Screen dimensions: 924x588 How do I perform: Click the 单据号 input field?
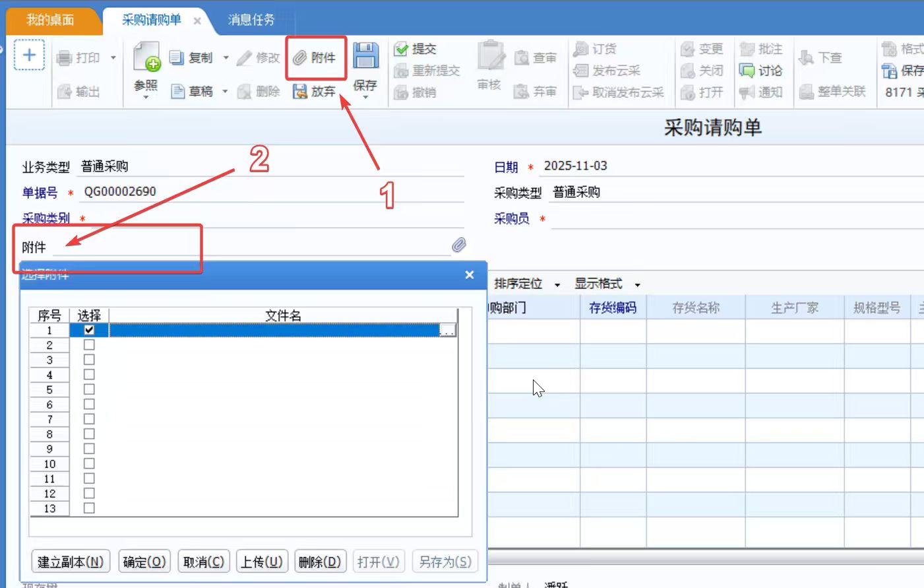(x=270, y=192)
